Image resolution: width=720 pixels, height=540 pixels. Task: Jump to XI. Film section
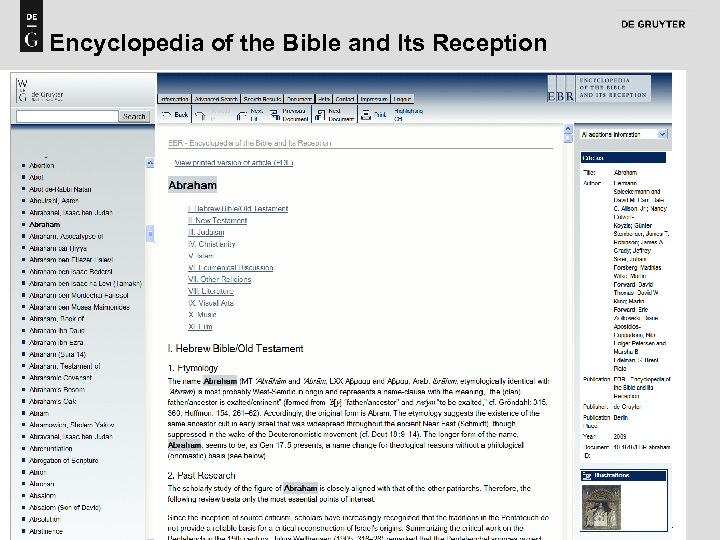click(200, 327)
